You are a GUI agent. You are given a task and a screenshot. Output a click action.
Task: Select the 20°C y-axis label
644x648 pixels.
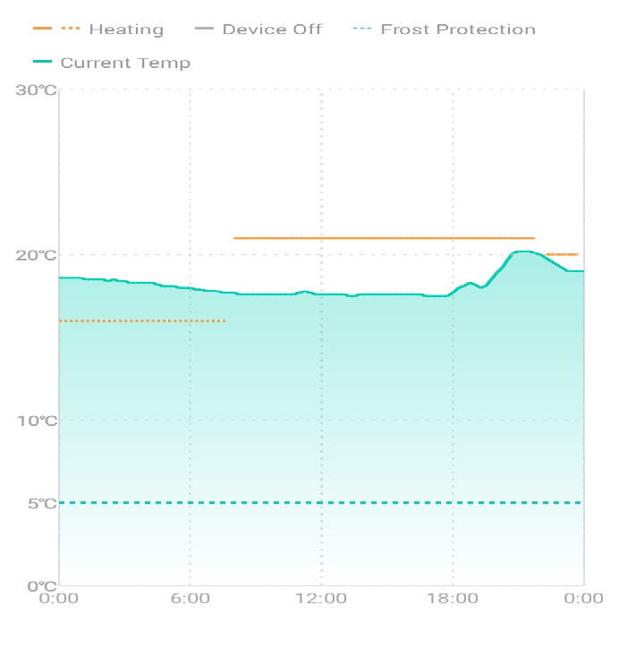click(x=37, y=255)
